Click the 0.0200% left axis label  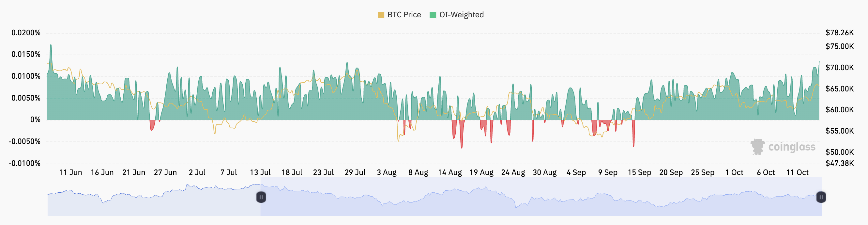click(26, 33)
